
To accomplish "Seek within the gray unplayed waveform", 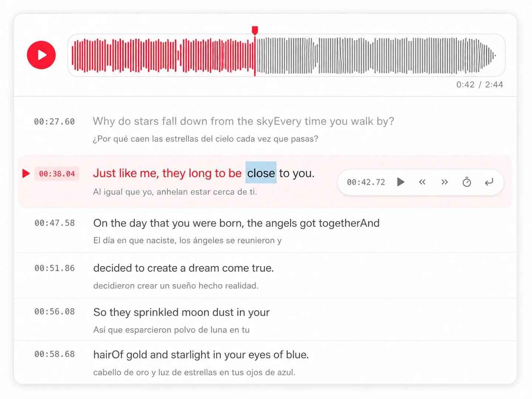I will tap(376, 55).
